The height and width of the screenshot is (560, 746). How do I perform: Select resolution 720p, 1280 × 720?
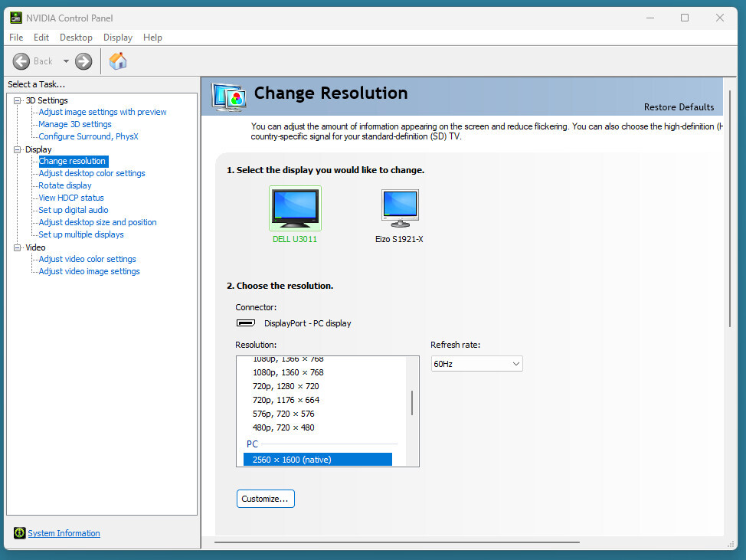coord(286,386)
